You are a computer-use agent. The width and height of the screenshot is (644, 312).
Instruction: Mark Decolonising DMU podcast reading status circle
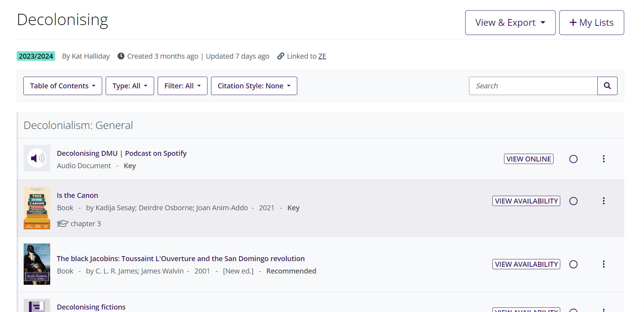click(x=573, y=159)
